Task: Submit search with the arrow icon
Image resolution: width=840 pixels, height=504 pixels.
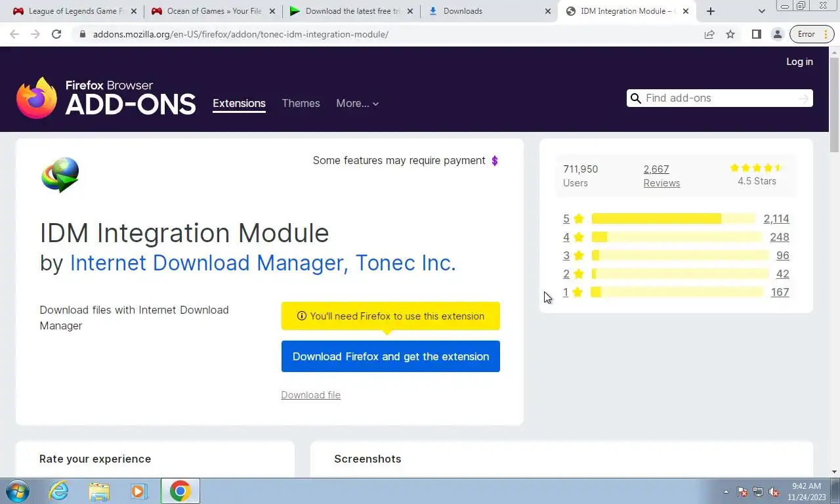Action: (804, 98)
